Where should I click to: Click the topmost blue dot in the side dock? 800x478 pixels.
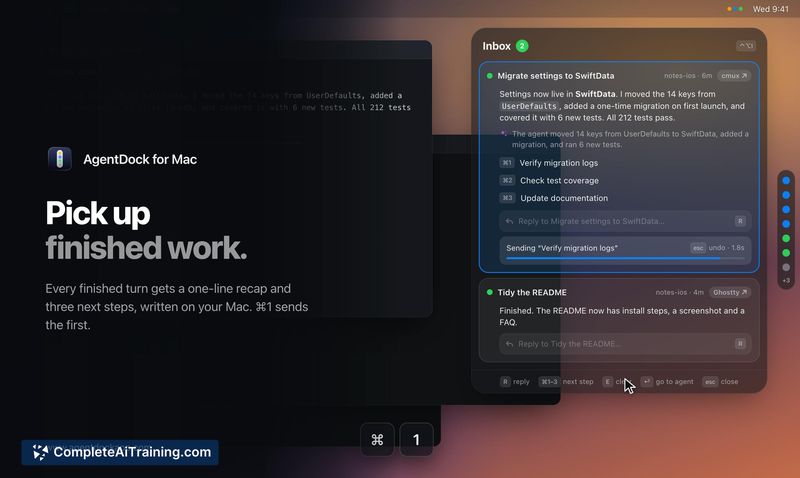[786, 181]
